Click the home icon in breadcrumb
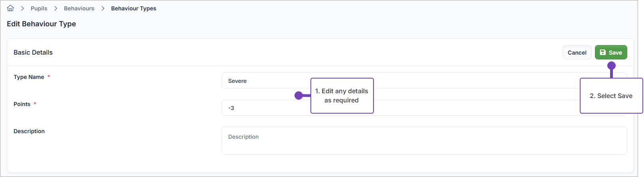644x177 pixels. (10, 8)
